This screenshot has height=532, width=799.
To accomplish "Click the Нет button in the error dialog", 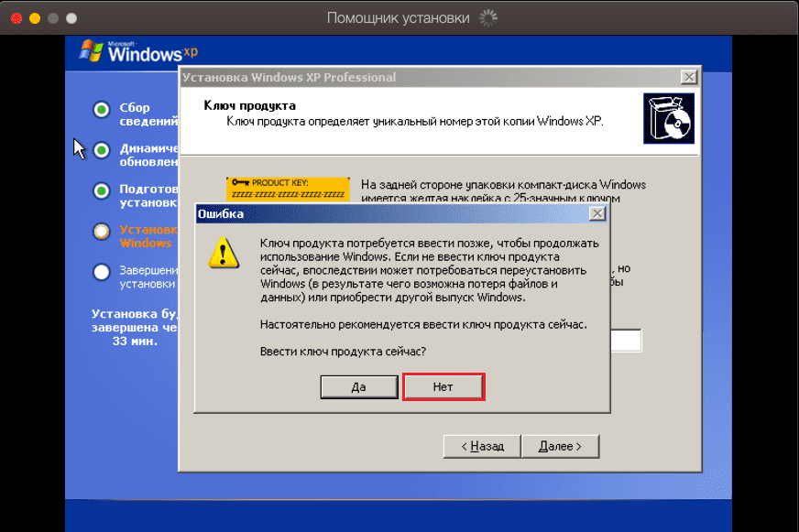I will click(x=443, y=387).
